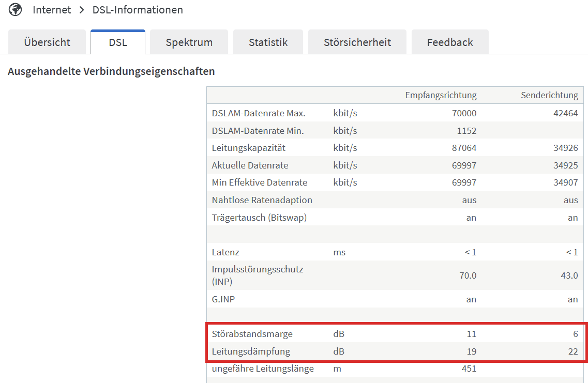This screenshot has height=383, width=588.
Task: Select the DSLAM-Datenrate Max. row label
Action: coord(259,113)
